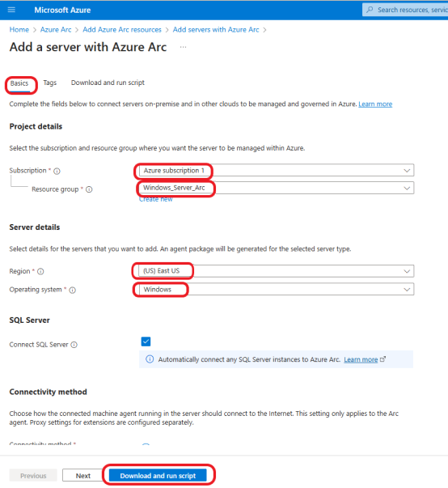The width and height of the screenshot is (448, 488).
Task: Open the hamburger portal menu
Action: pyautogui.click(x=11, y=10)
